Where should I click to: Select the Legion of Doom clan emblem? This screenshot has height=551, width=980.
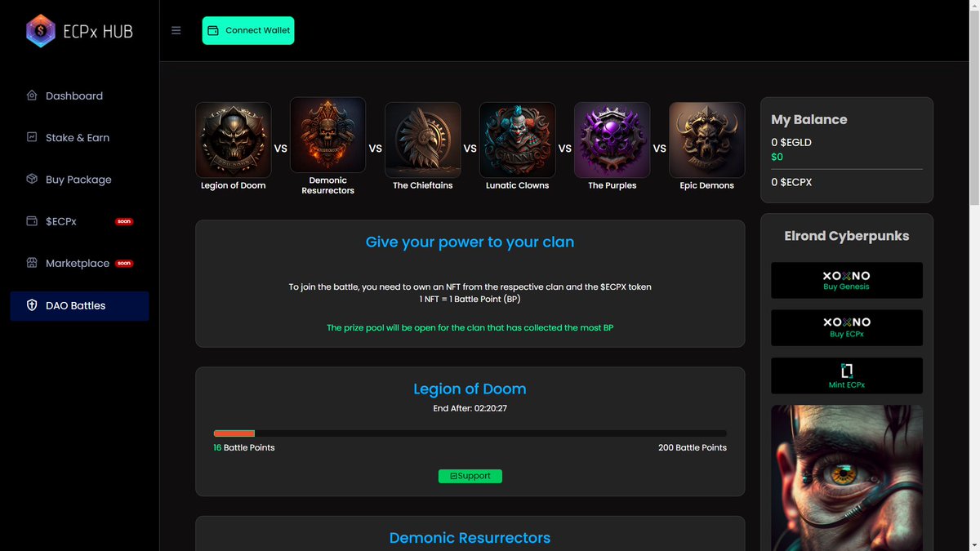pos(234,140)
